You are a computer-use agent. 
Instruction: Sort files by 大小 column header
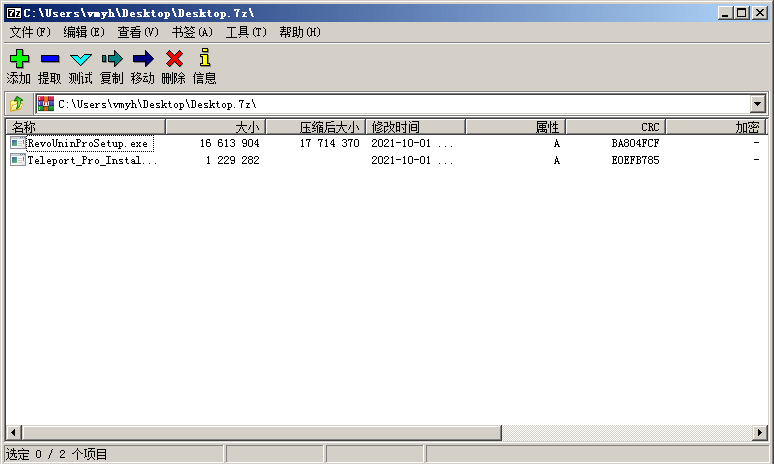tap(214, 128)
